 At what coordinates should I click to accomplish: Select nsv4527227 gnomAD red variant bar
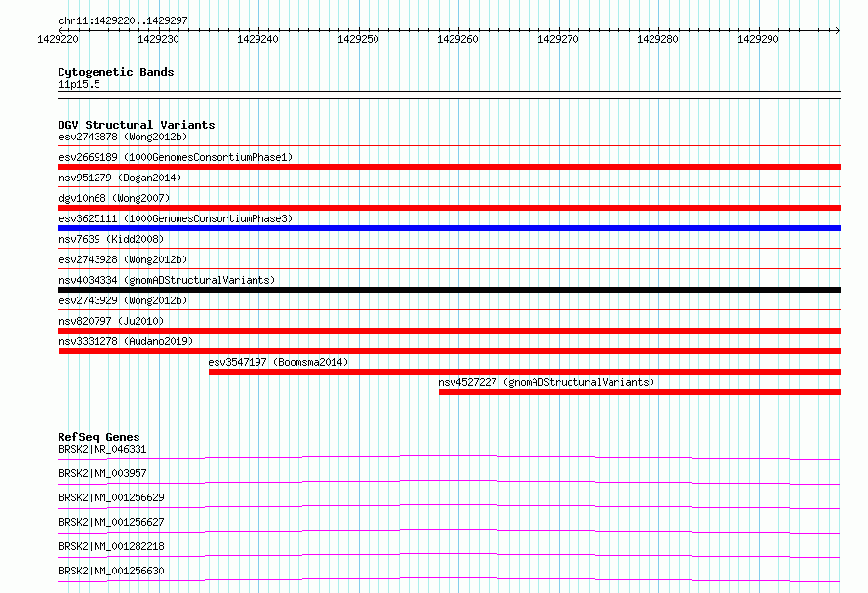pos(640,392)
